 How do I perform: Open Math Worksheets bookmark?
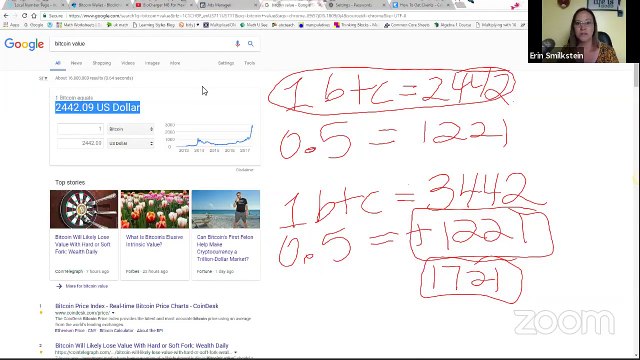click(78, 25)
